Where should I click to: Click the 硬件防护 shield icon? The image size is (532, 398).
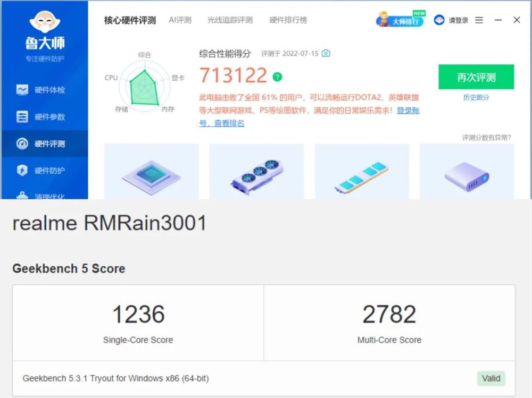[22, 170]
